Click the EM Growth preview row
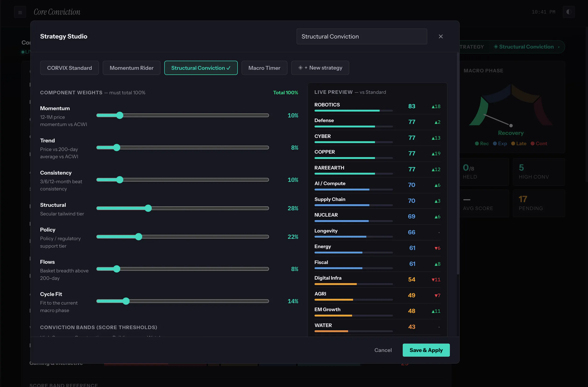The image size is (588, 387). (x=377, y=311)
